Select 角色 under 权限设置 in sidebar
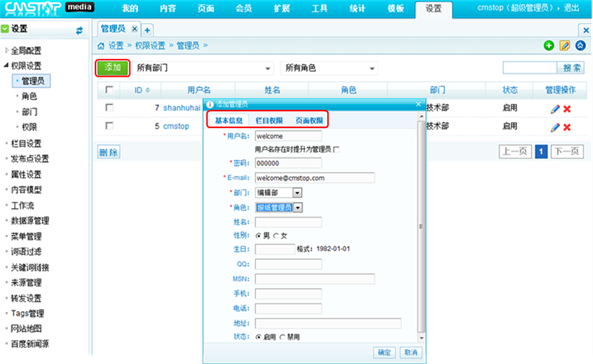Image resolution: width=593 pixels, height=364 pixels. [29, 96]
